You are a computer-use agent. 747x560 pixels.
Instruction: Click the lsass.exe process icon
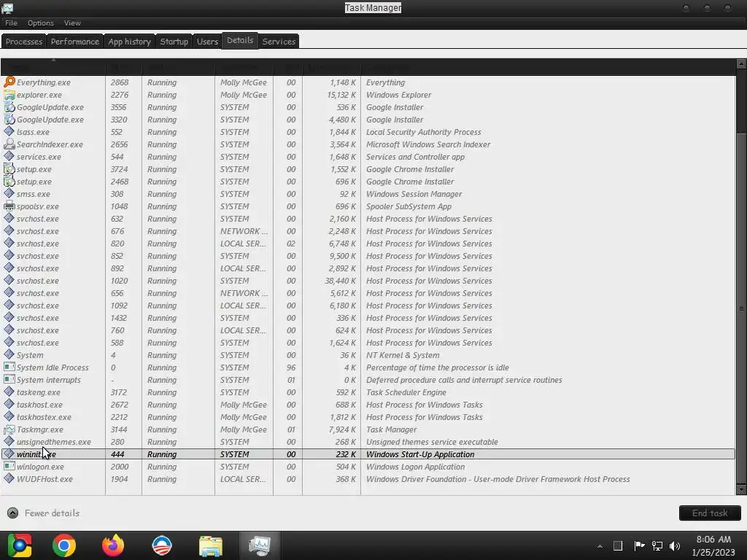pyautogui.click(x=9, y=131)
